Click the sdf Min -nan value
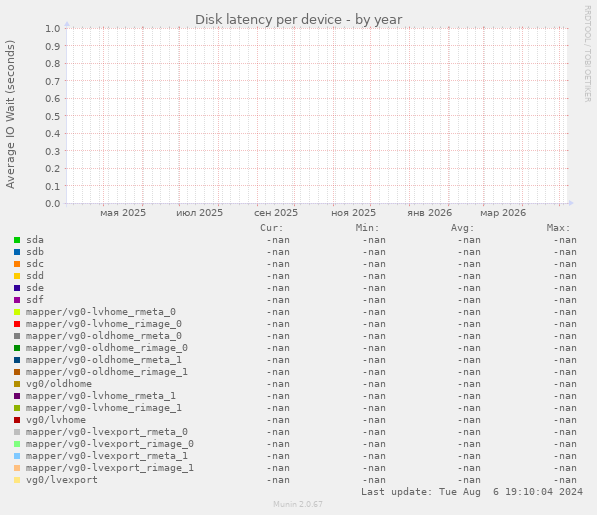 click(x=374, y=300)
